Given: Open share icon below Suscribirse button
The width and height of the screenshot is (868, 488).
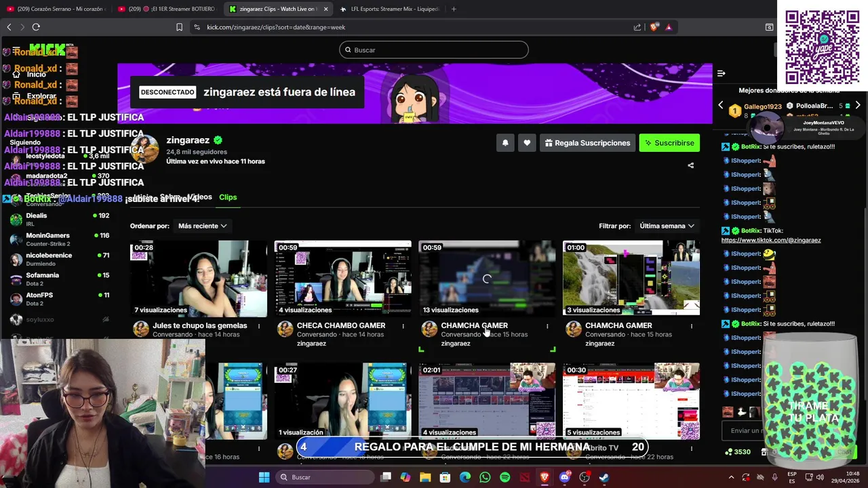Looking at the screenshot, I should [x=690, y=165].
